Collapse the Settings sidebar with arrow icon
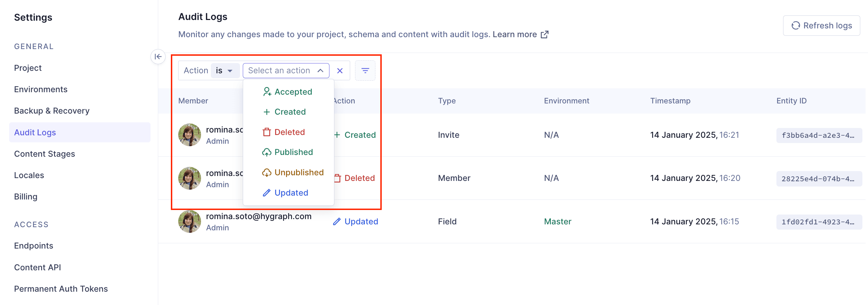The width and height of the screenshot is (868, 305). pyautogui.click(x=158, y=56)
